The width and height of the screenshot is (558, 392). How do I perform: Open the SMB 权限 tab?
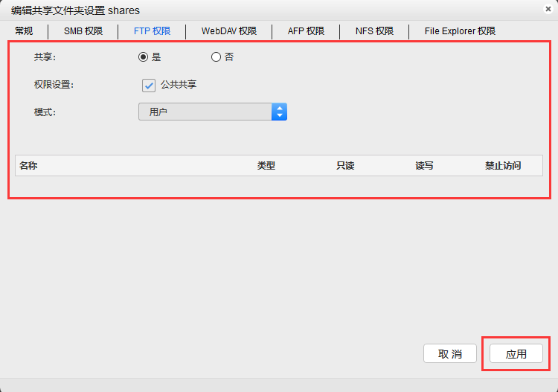tap(83, 31)
